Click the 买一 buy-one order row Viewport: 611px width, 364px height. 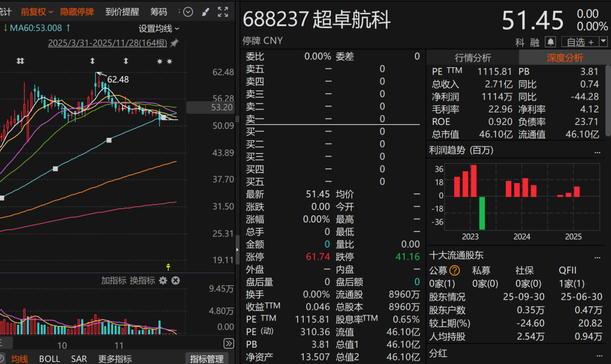(x=333, y=132)
